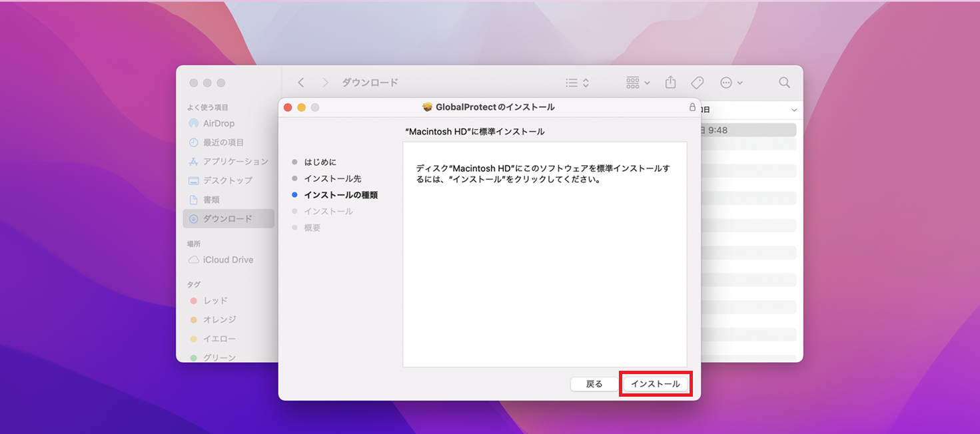
Task: Select the はじめに step in the installer sidebar
Action: pyautogui.click(x=320, y=162)
